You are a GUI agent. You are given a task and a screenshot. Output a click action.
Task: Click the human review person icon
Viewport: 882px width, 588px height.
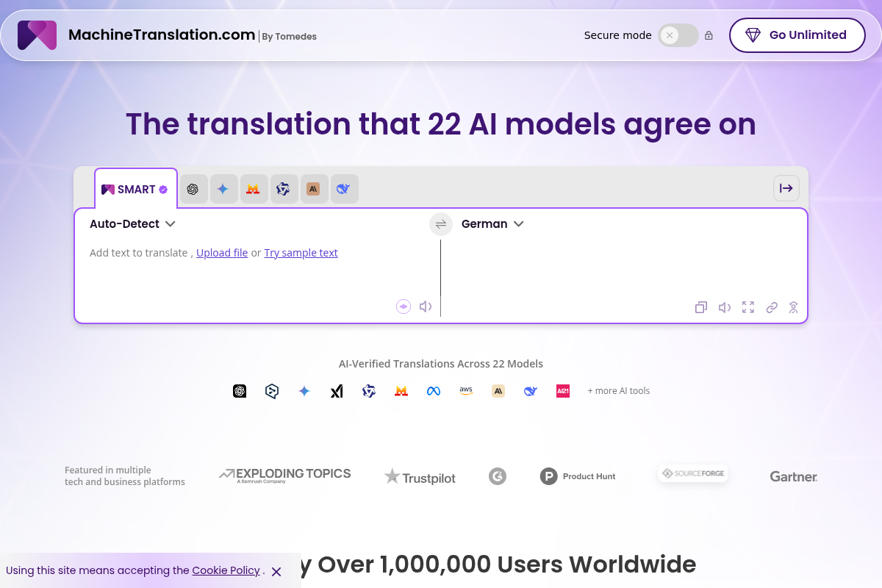point(794,307)
